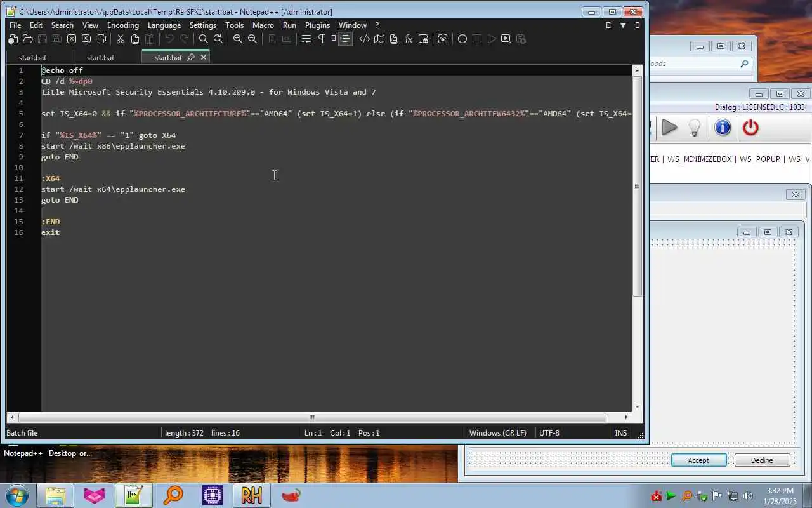Viewport: 812px width, 508px height.
Task: Open the File Explorer taskbar icon
Action: point(55,495)
